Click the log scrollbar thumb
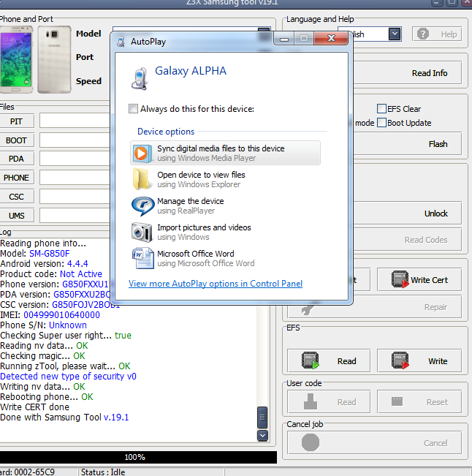Image resolution: width=472 pixels, height=476 pixels. (x=262, y=417)
